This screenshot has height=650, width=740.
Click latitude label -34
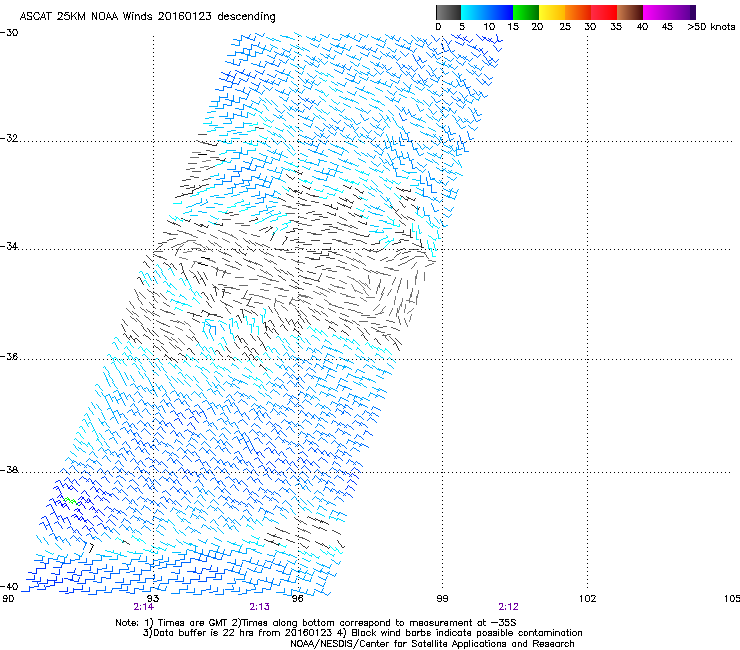click(9, 246)
